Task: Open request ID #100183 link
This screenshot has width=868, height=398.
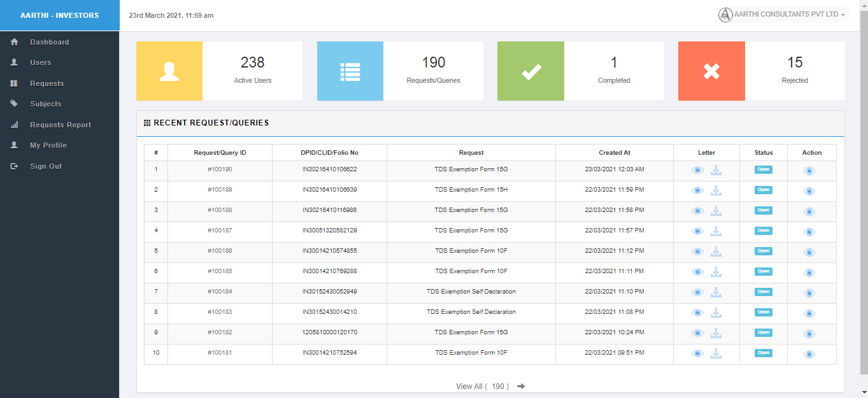Action: [220, 312]
